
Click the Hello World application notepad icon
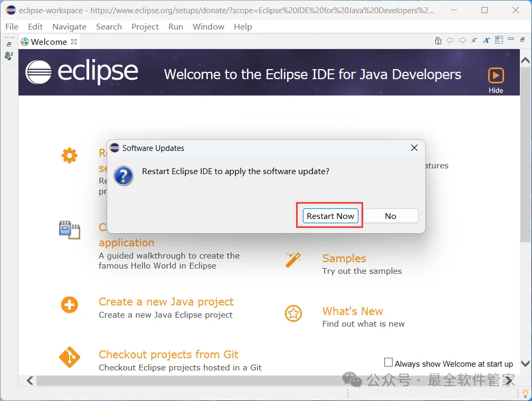[x=70, y=230]
